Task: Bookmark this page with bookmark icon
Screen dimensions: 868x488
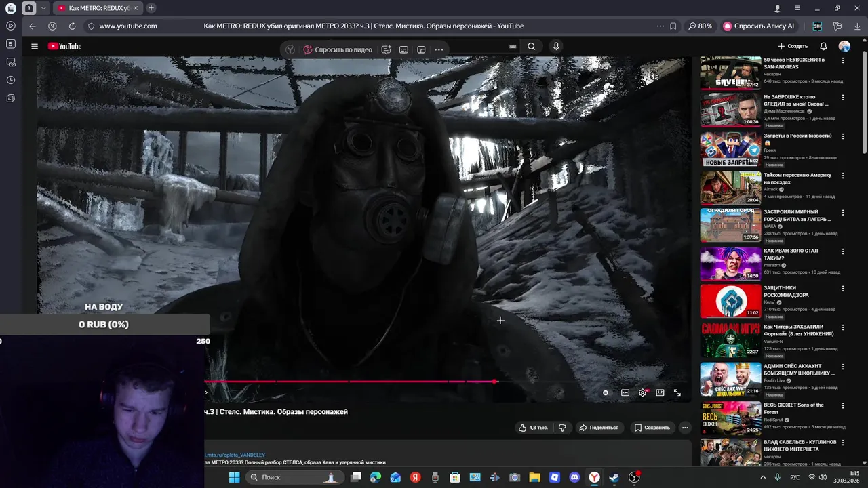Action: [x=673, y=26]
